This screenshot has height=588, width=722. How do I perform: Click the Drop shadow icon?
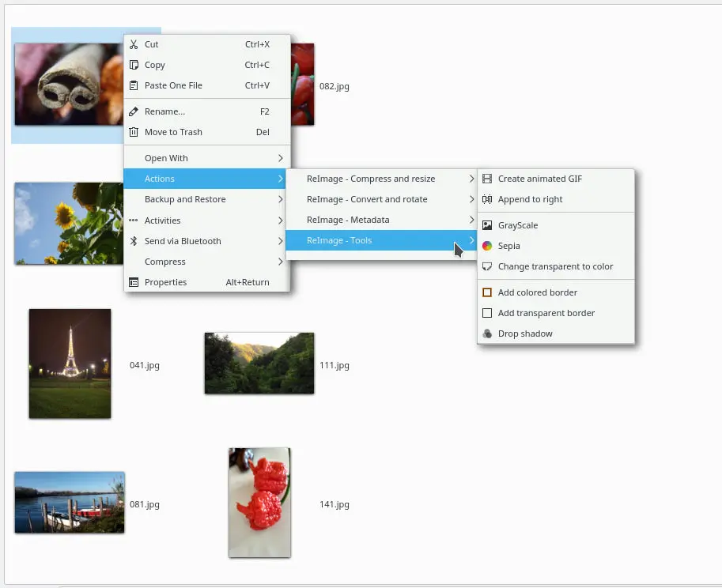(x=487, y=334)
